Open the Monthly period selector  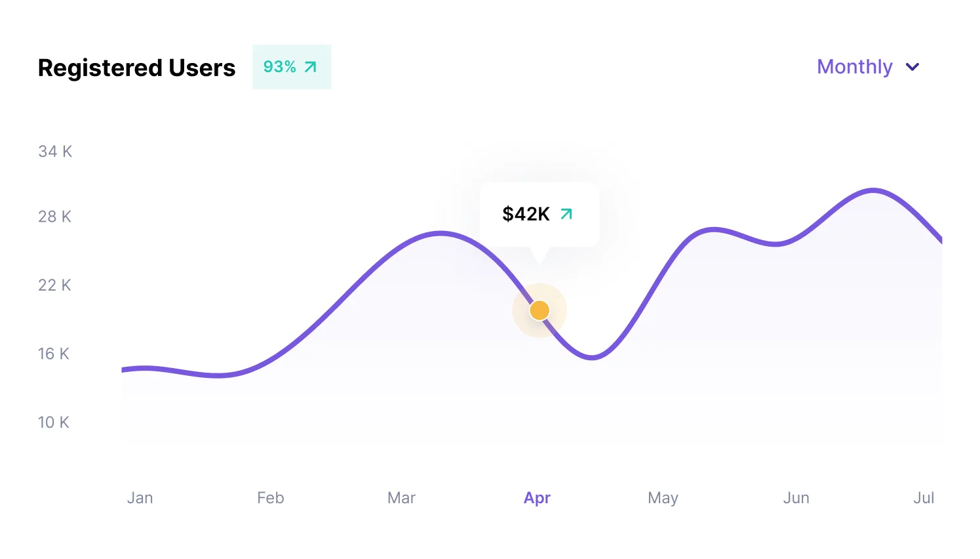855,67
